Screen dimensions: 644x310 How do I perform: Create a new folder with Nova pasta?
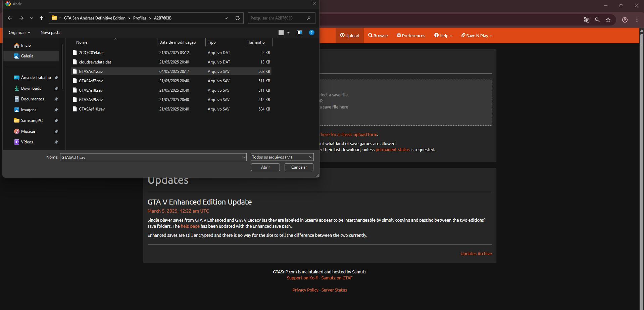[x=50, y=33]
